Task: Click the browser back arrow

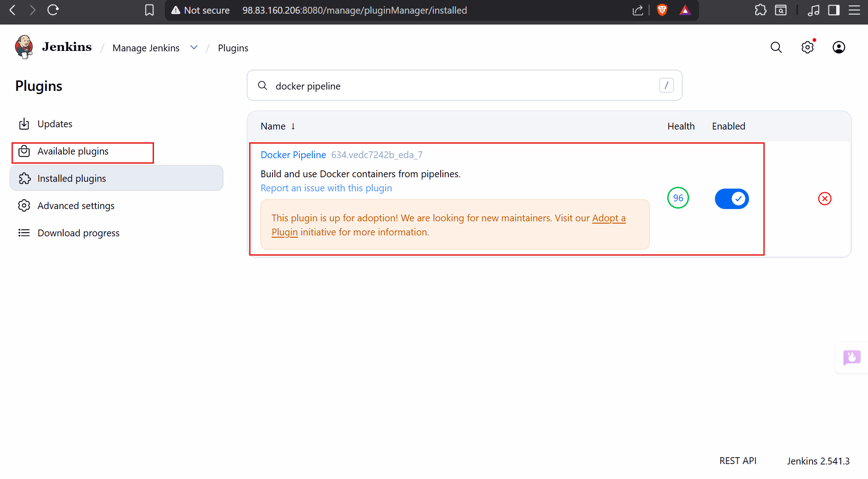Action: (13, 10)
